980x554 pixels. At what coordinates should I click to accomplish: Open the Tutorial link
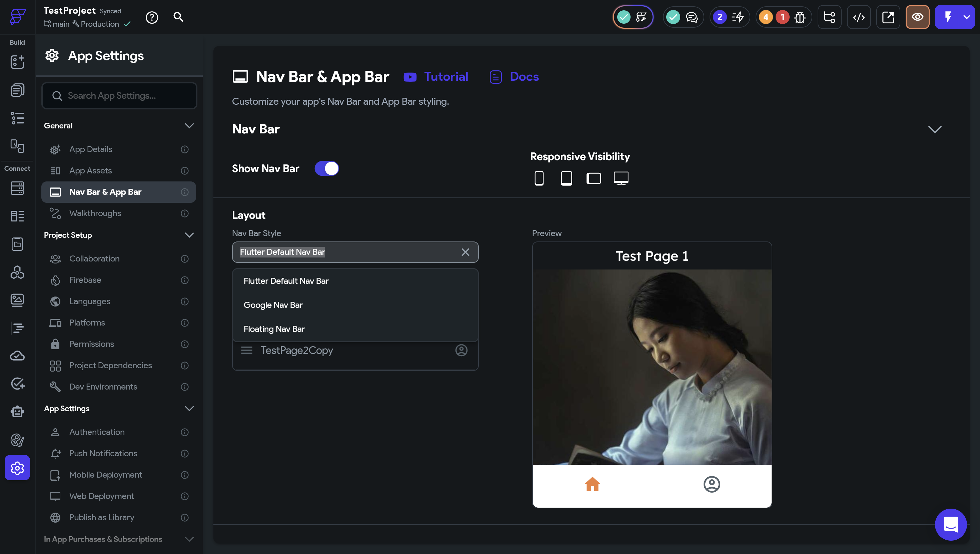pos(445,77)
